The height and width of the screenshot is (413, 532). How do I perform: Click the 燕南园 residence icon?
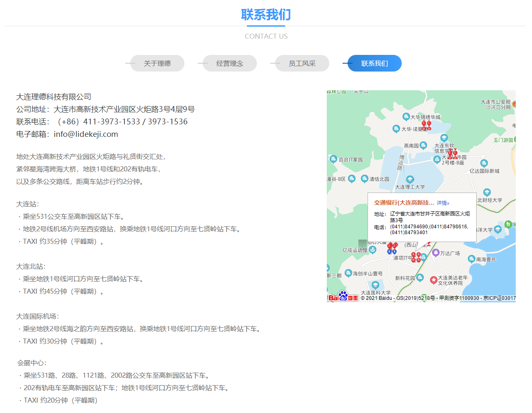tap(423, 145)
